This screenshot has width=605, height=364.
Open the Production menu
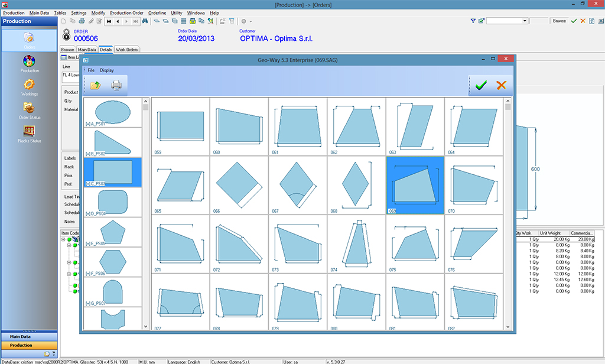(x=14, y=13)
